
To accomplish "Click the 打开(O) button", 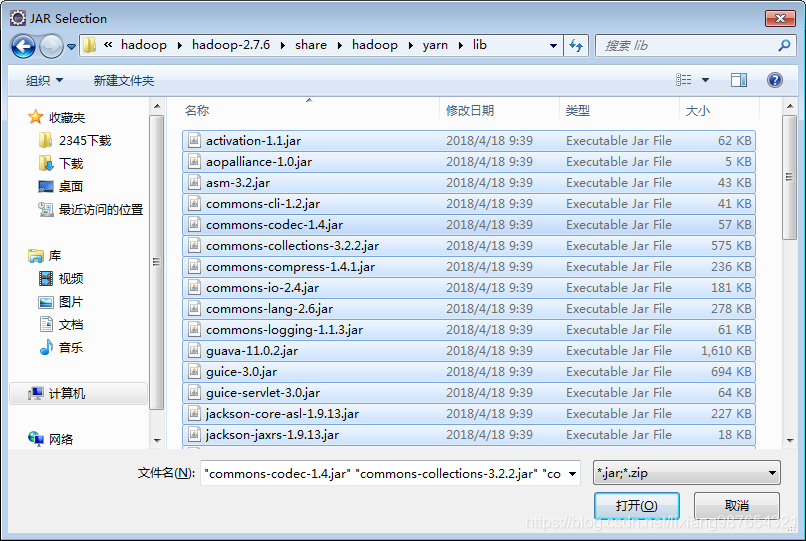I will click(x=637, y=506).
